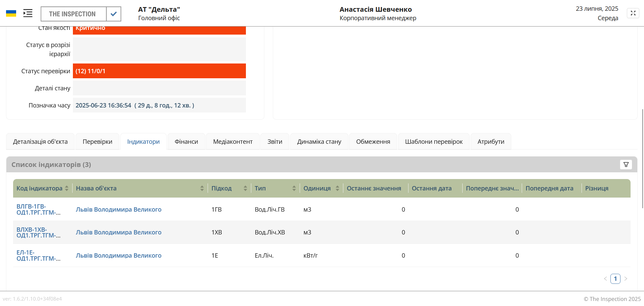
Task: Toggle the sidebar menu icon
Action: (28, 13)
